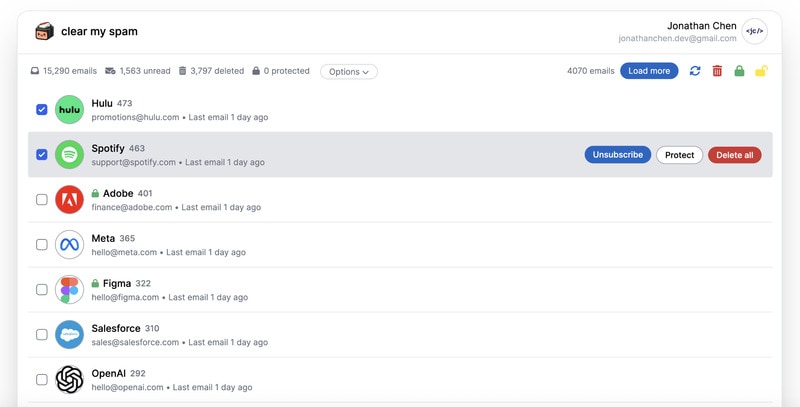The image size is (800, 407).
Task: Click the Spotify sender logo
Action: tap(69, 155)
